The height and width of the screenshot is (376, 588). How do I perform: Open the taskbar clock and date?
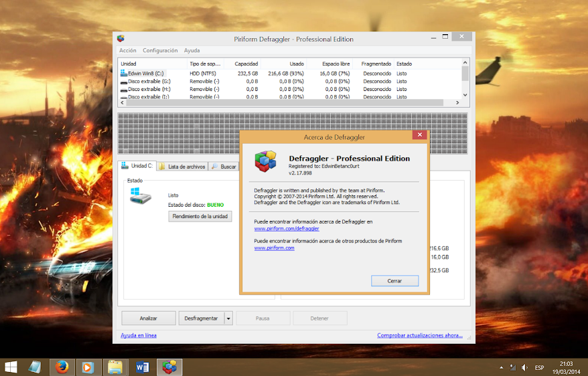[x=567, y=367]
